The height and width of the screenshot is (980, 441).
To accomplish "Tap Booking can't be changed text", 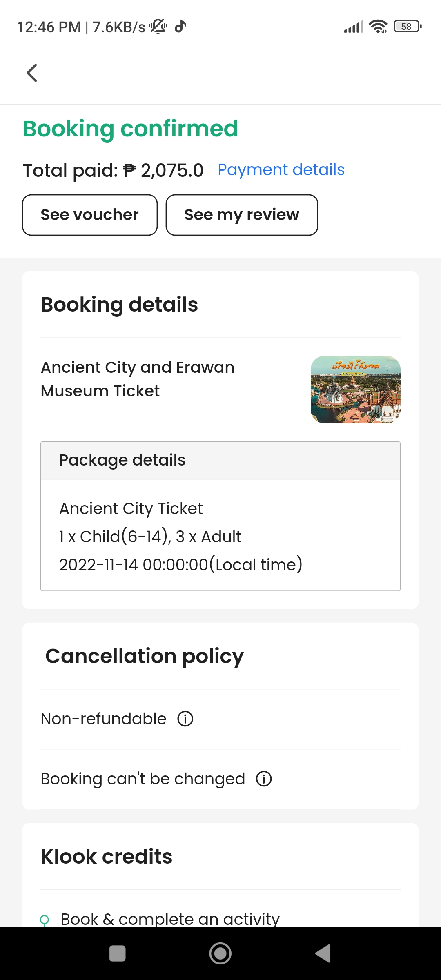I will click(x=143, y=779).
